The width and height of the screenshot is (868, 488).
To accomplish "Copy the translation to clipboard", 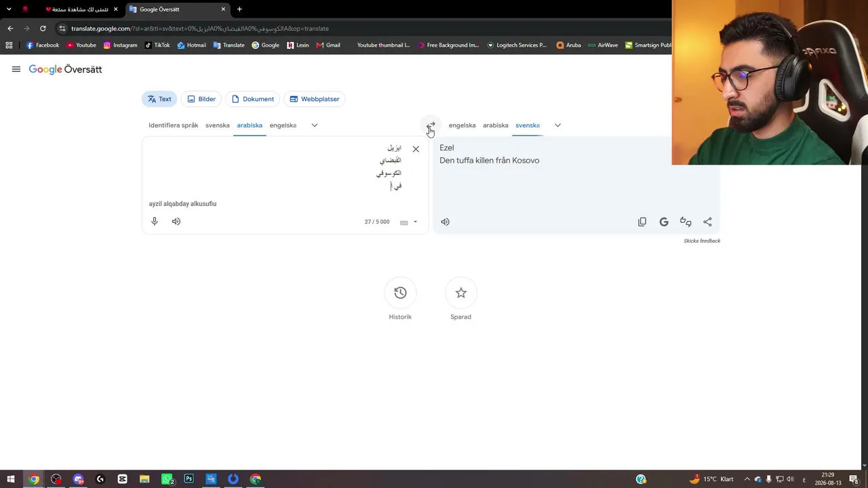I will pos(642,222).
